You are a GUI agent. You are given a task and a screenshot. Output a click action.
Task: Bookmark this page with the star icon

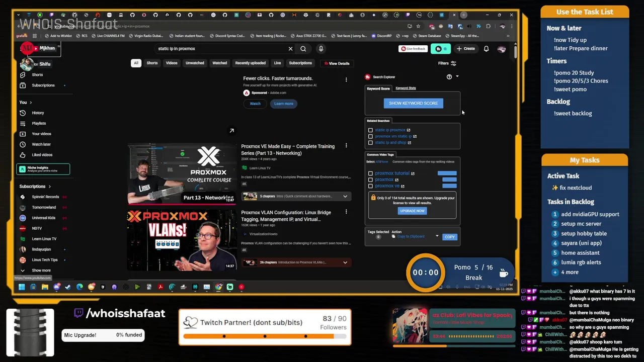pos(418,26)
